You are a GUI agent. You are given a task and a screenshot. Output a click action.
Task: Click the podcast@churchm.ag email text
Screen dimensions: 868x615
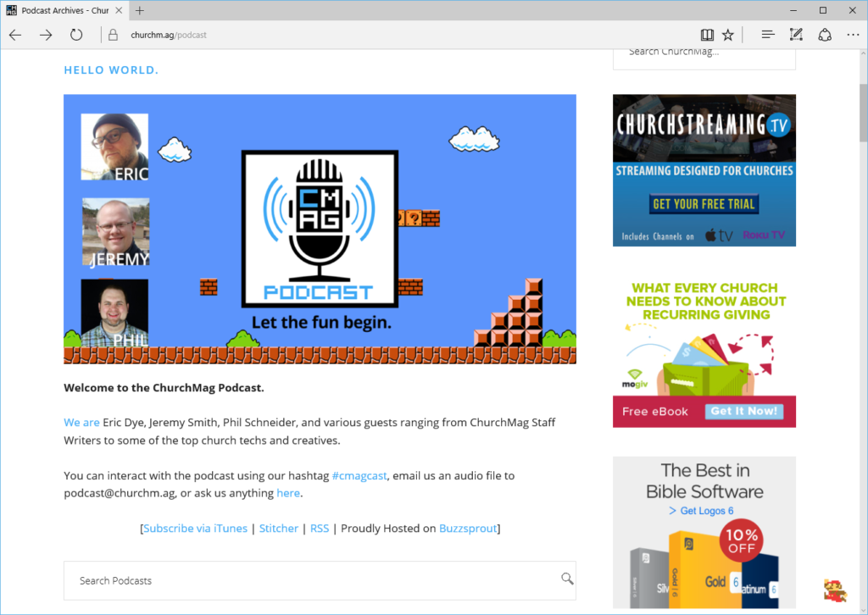point(119,493)
